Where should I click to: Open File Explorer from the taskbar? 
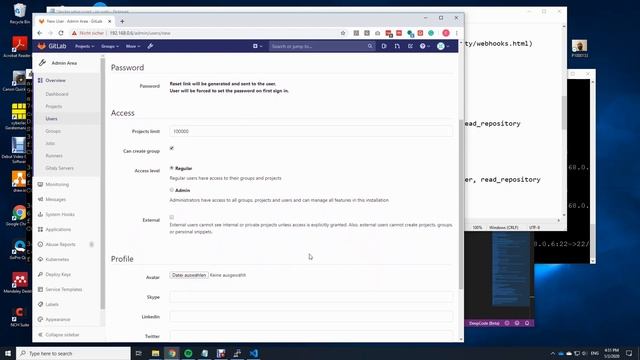coord(155,353)
